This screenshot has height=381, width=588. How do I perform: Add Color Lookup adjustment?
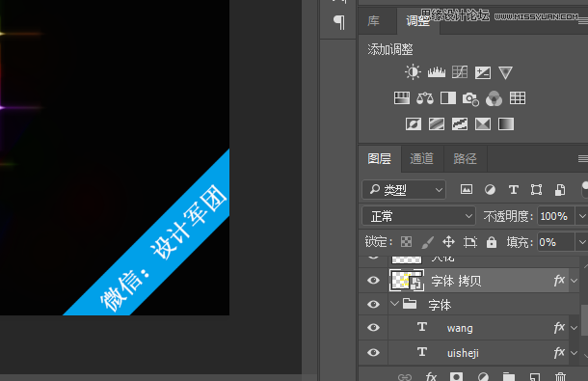coord(518,98)
